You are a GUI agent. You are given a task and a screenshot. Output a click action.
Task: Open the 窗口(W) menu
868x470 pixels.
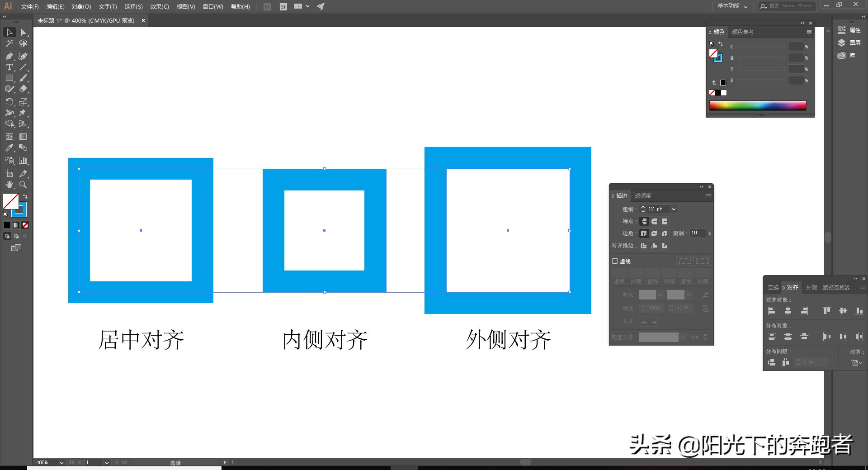pos(213,7)
